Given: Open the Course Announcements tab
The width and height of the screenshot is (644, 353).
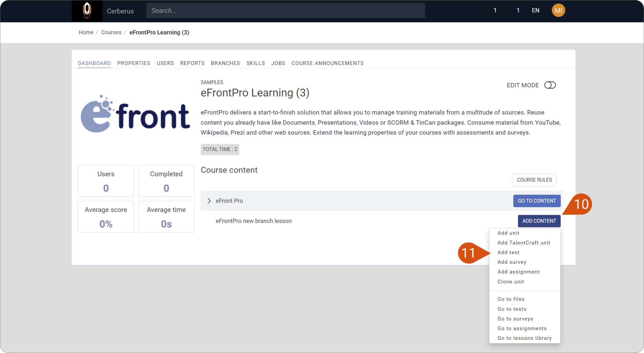Looking at the screenshot, I should pyautogui.click(x=328, y=63).
